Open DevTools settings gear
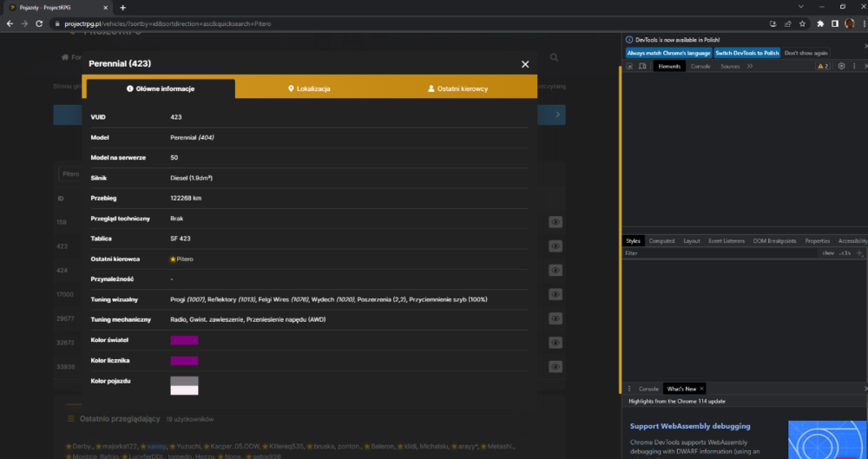The height and width of the screenshot is (459, 868). 841,66
